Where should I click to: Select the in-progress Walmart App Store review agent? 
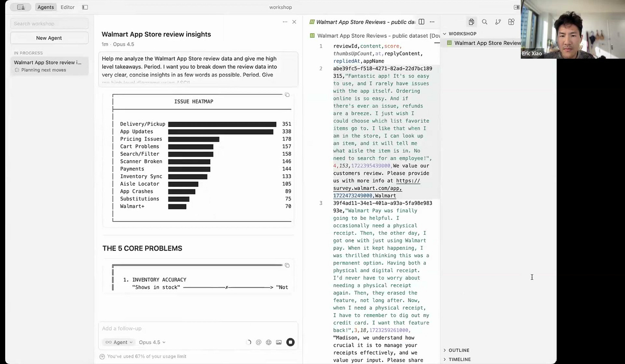tap(49, 66)
